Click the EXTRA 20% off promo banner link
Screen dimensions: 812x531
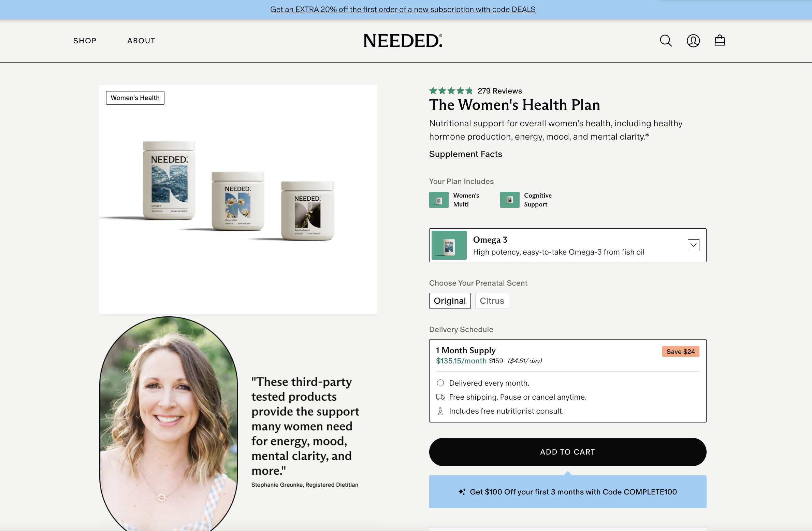(403, 9)
